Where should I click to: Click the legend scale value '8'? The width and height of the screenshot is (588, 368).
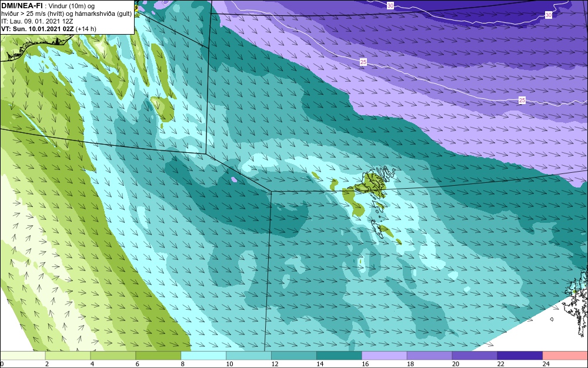183,364
